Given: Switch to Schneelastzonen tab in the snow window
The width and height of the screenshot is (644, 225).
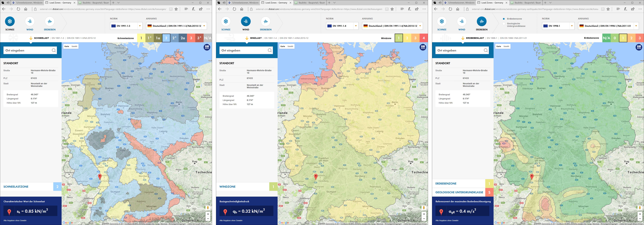Looking at the screenshot, I should coord(27,3).
